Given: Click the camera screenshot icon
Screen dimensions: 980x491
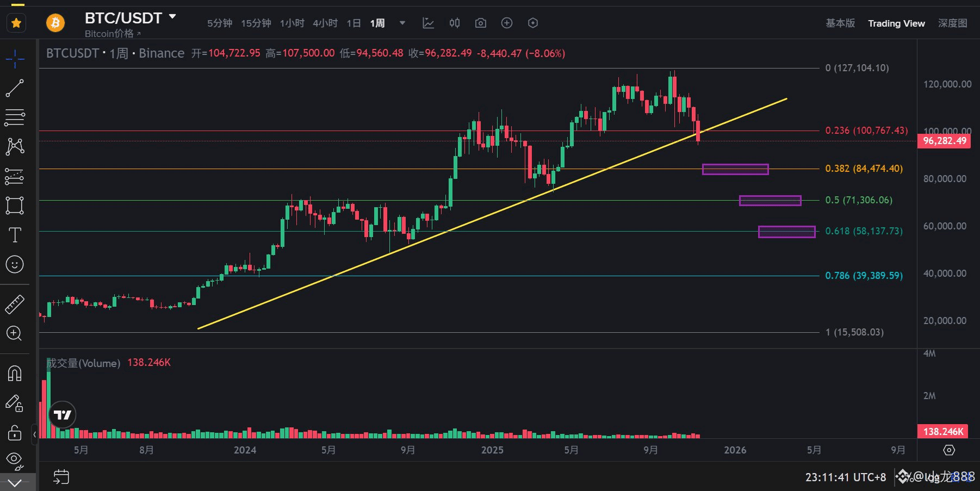Looking at the screenshot, I should click(480, 23).
